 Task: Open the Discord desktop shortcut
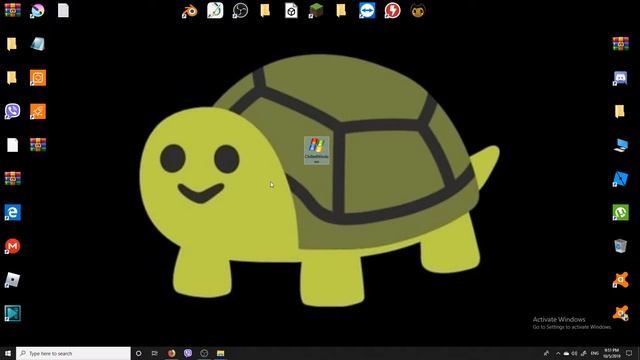[620, 78]
